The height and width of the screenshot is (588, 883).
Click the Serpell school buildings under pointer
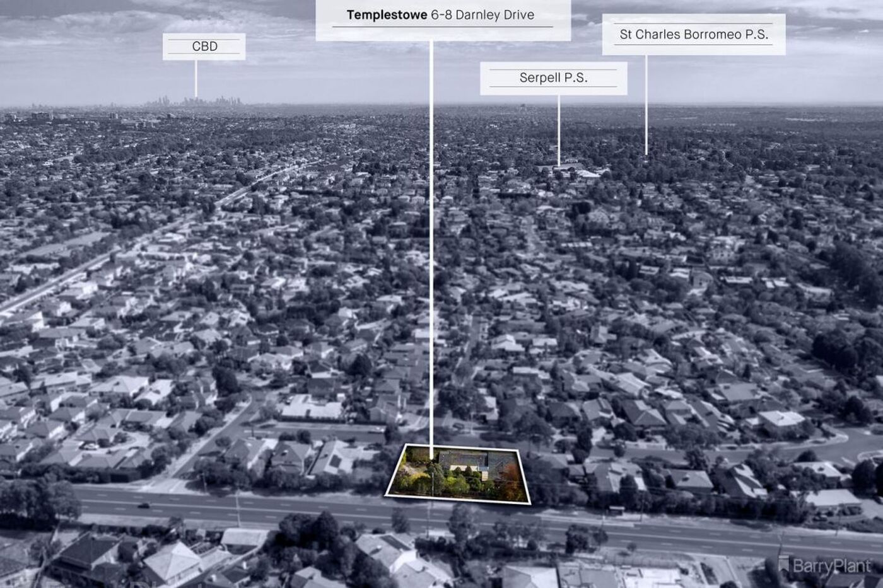pyautogui.click(x=568, y=170)
